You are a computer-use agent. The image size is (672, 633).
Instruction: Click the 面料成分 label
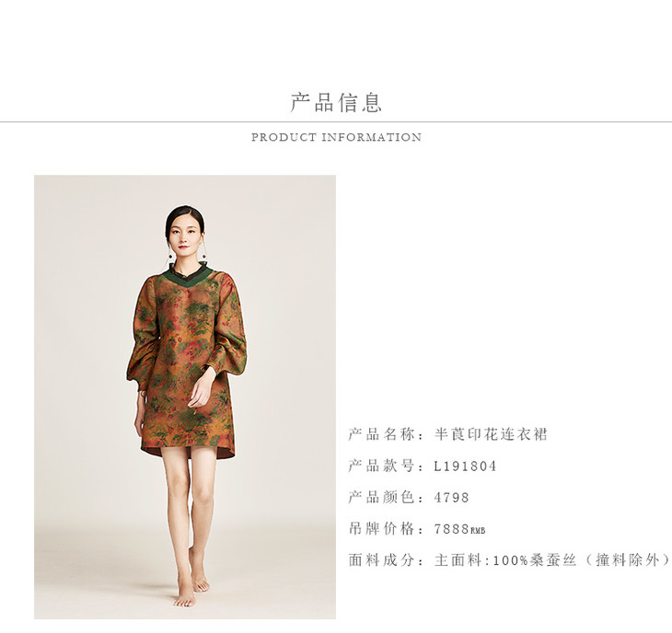(381, 560)
